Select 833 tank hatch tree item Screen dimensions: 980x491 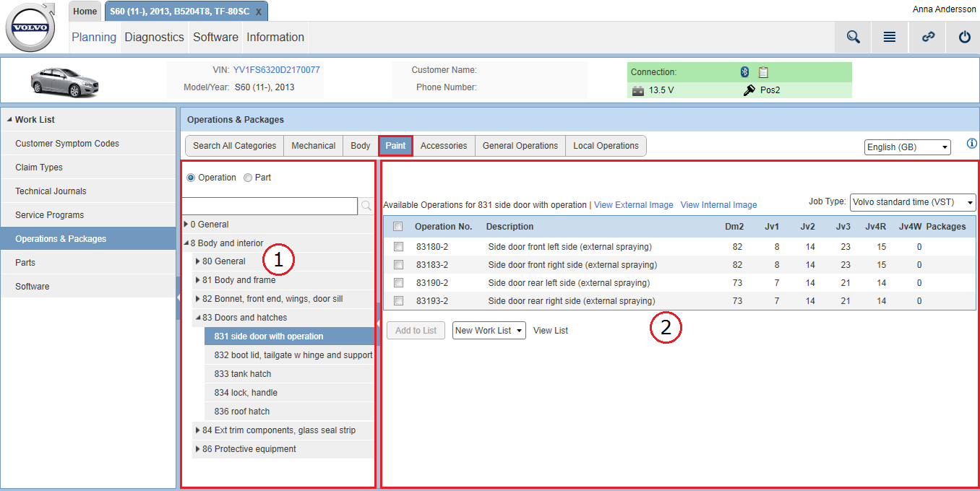(290, 374)
